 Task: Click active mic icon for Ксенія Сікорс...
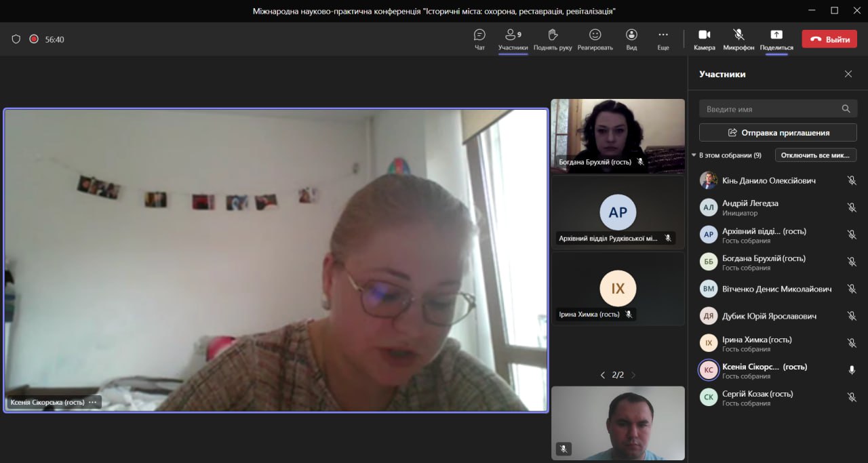(x=852, y=370)
